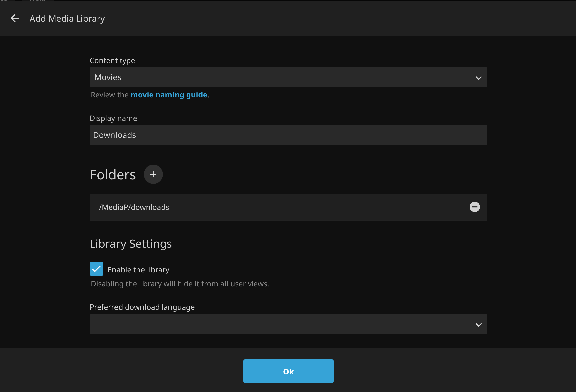This screenshot has width=576, height=392.
Task: Expand the Preferred download language chevron
Action: [x=478, y=325]
